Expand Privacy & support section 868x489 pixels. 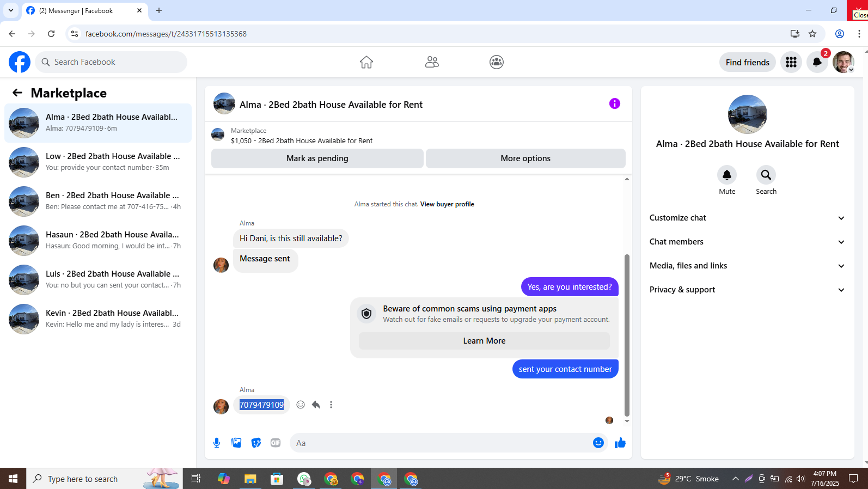tap(747, 290)
